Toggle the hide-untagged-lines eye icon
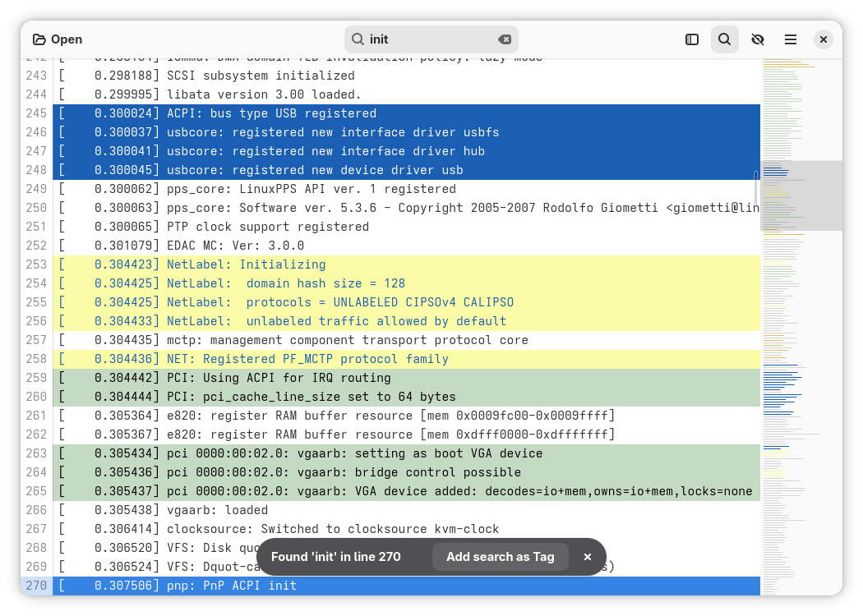Image resolution: width=863 pixels, height=616 pixels. (758, 39)
